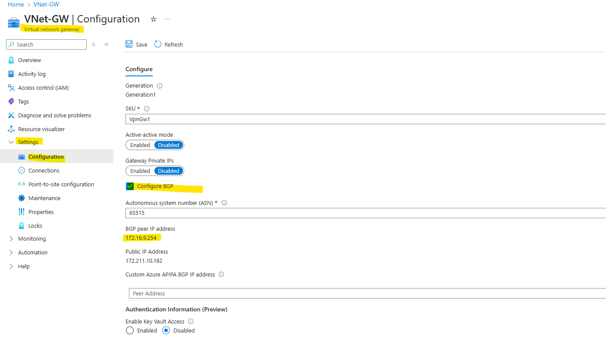The width and height of the screenshot is (606, 364).
Task: Click Public IP Address value 172.211.10.182
Action: [144, 260]
